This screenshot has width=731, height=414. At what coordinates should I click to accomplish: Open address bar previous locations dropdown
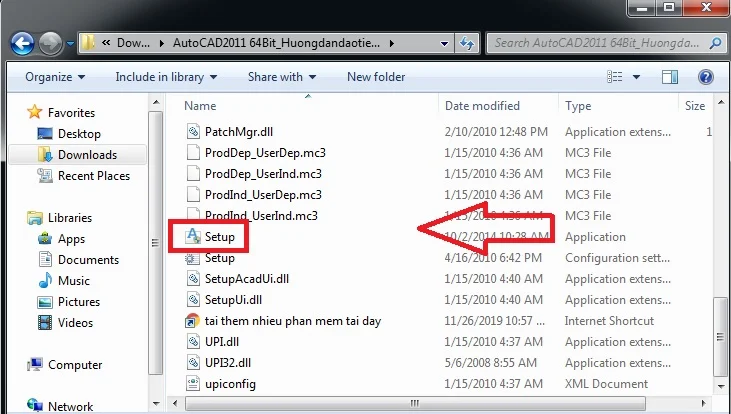tap(445, 44)
